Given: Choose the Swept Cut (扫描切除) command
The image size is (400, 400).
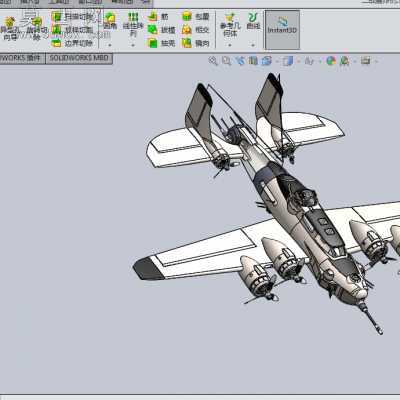Looking at the screenshot, I should pos(72,16).
